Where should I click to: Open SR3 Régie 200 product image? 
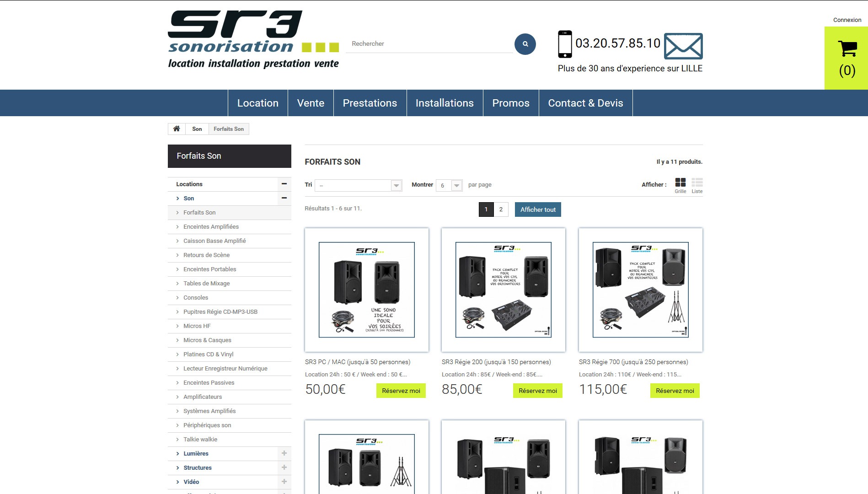coord(504,290)
